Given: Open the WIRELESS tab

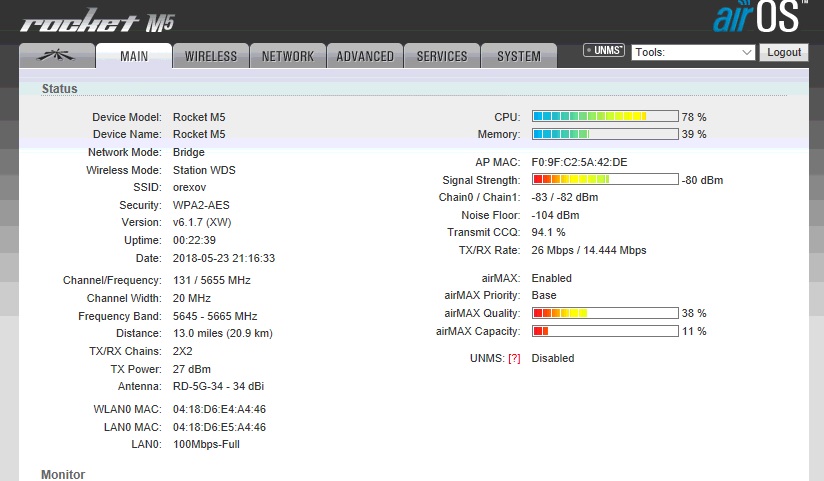Looking at the screenshot, I should click(211, 56).
